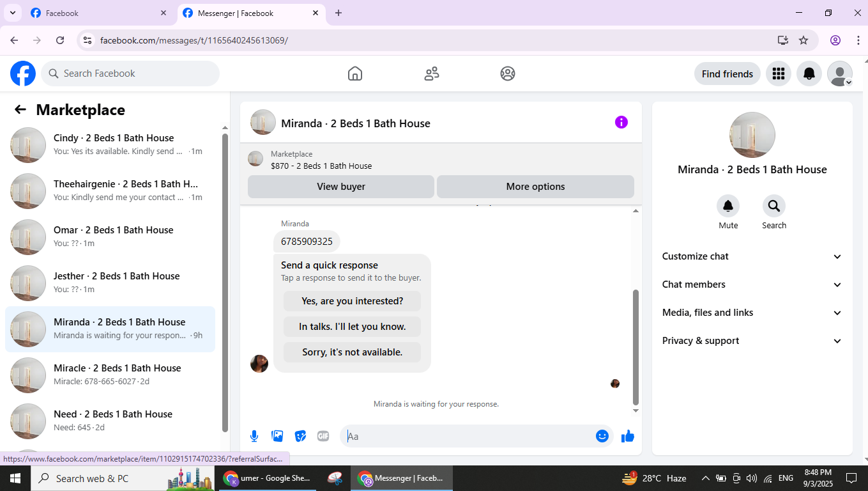Click the Facebook logo icon
This screenshot has height=491, width=868.
23,74
